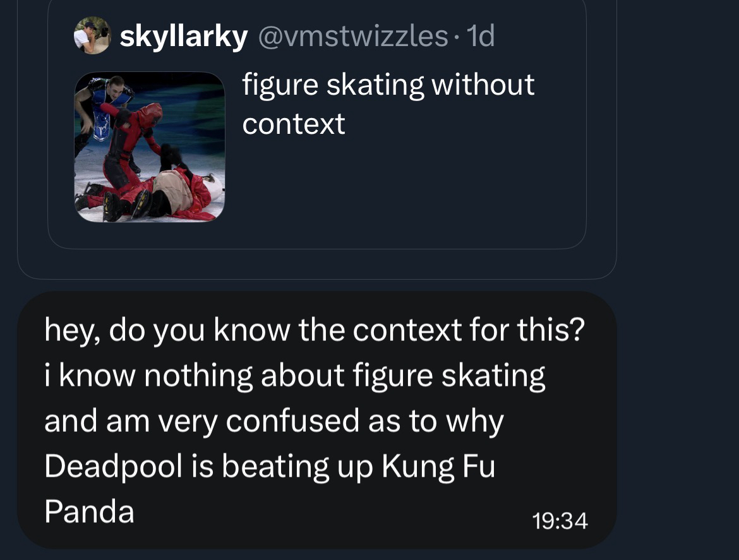739x560 pixels.
Task: Click the 19:34 message timestamp
Action: tap(560, 521)
